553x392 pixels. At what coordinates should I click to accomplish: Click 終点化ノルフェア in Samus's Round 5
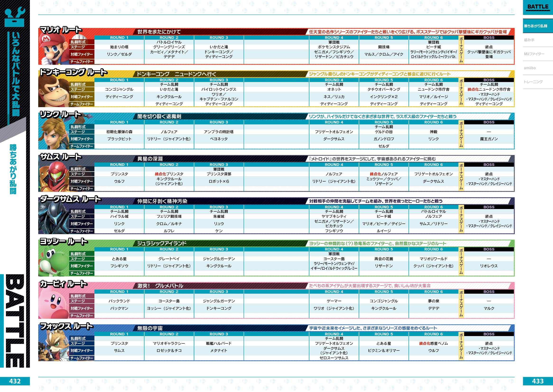384,174
